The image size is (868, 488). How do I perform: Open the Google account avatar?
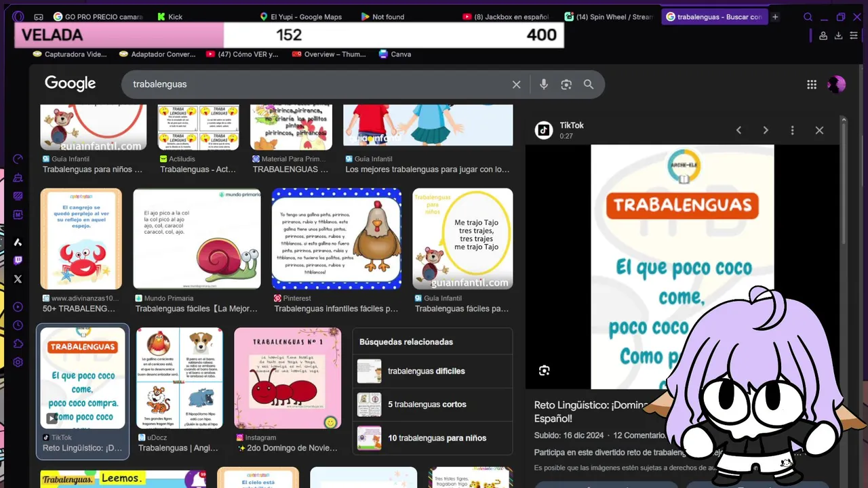pos(836,84)
